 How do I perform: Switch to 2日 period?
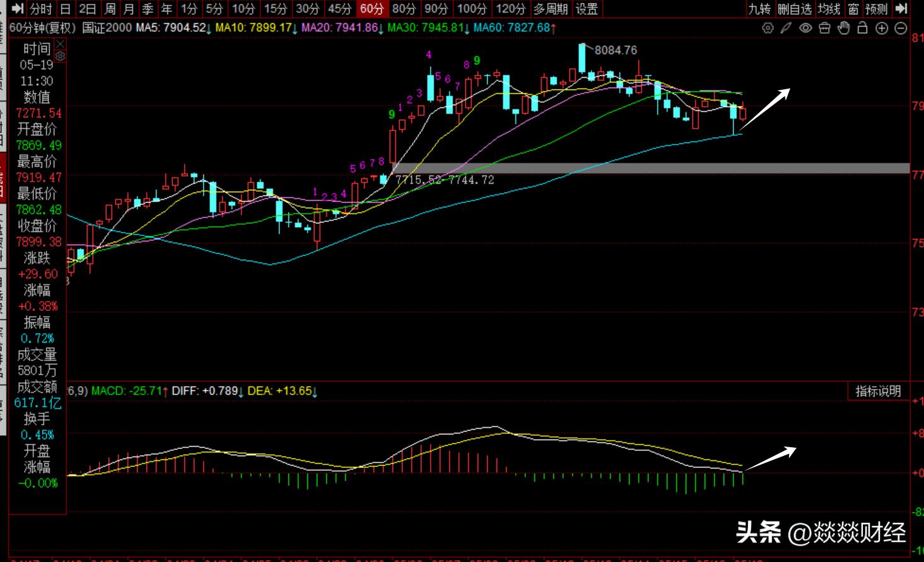click(x=88, y=9)
